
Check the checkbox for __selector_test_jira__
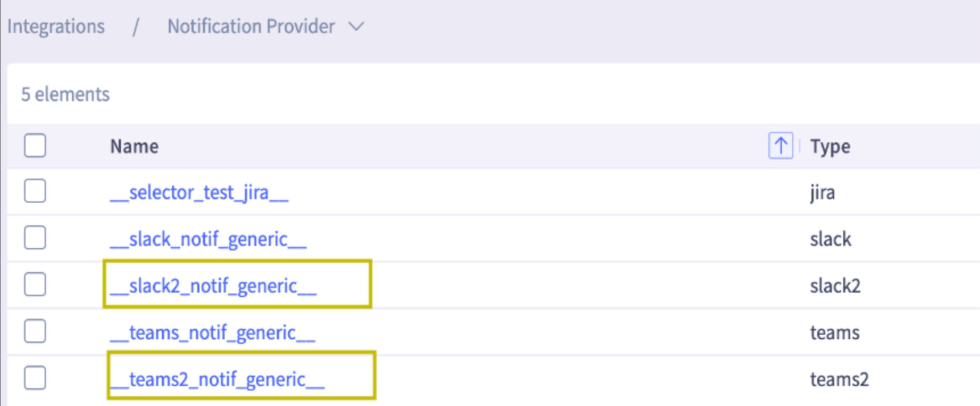coord(34,191)
